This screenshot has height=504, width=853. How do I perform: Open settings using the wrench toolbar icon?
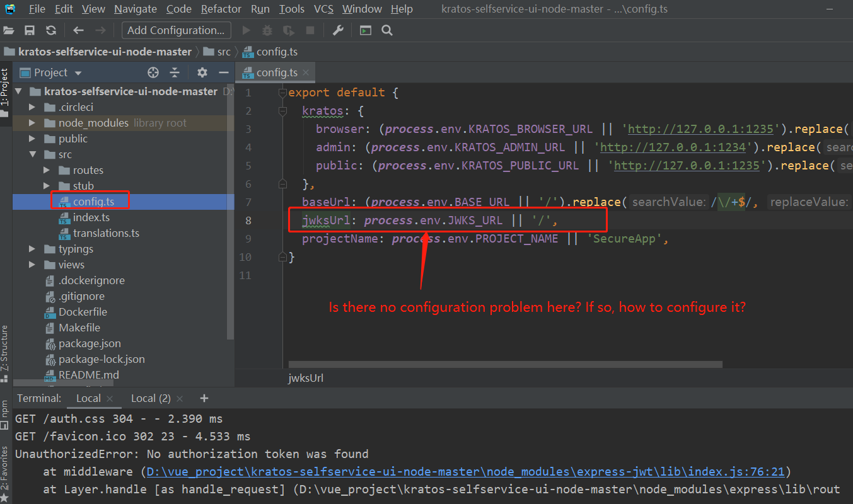tap(338, 30)
